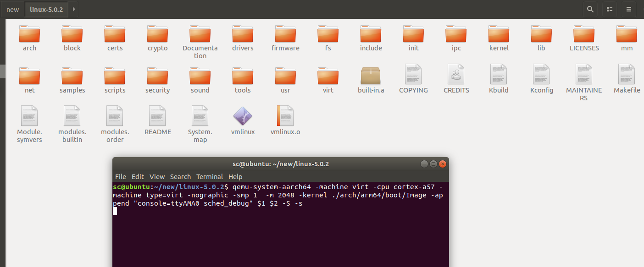644x267 pixels.
Task: Open the terminal Search menu
Action: (x=180, y=177)
